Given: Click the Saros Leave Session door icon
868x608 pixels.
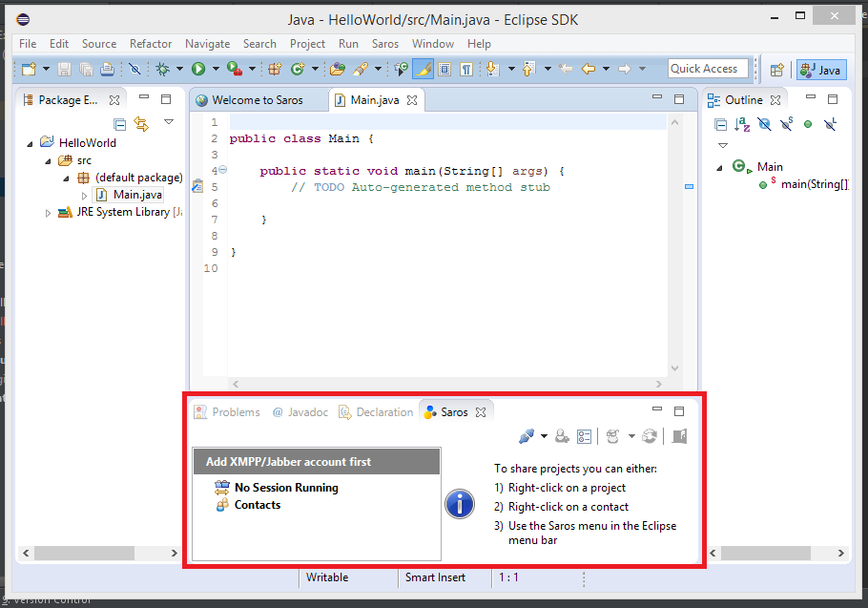Looking at the screenshot, I should point(679,436).
